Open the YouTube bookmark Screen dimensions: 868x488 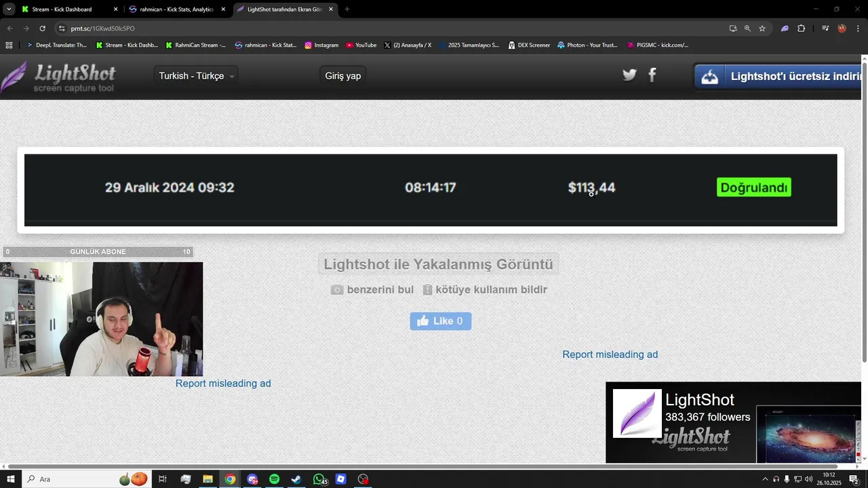361,45
